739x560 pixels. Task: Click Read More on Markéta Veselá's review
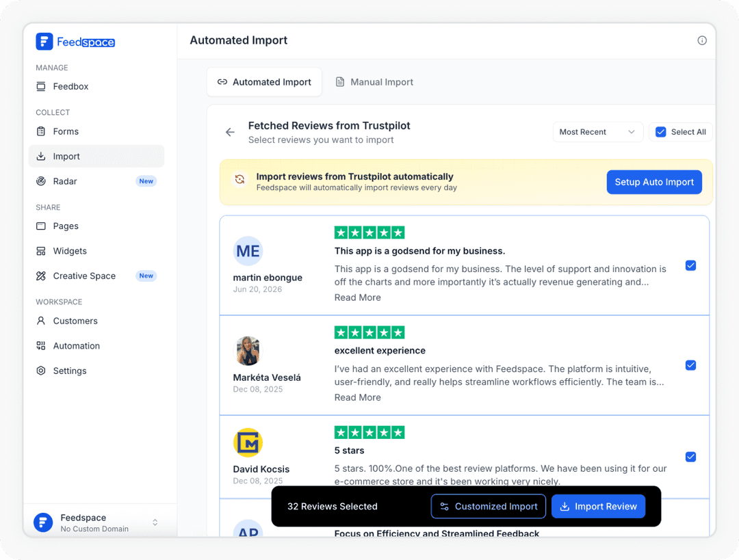(358, 397)
